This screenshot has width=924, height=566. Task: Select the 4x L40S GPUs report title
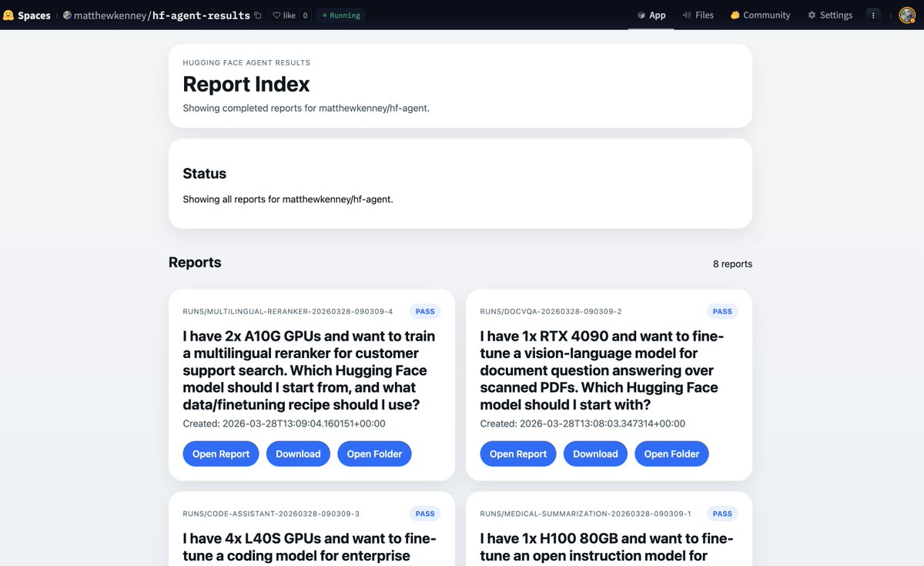click(310, 548)
